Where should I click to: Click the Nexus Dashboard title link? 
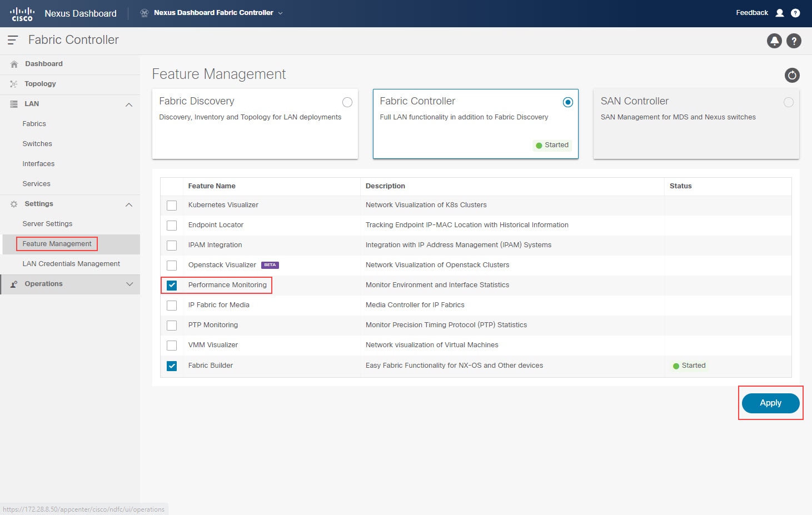81,13
